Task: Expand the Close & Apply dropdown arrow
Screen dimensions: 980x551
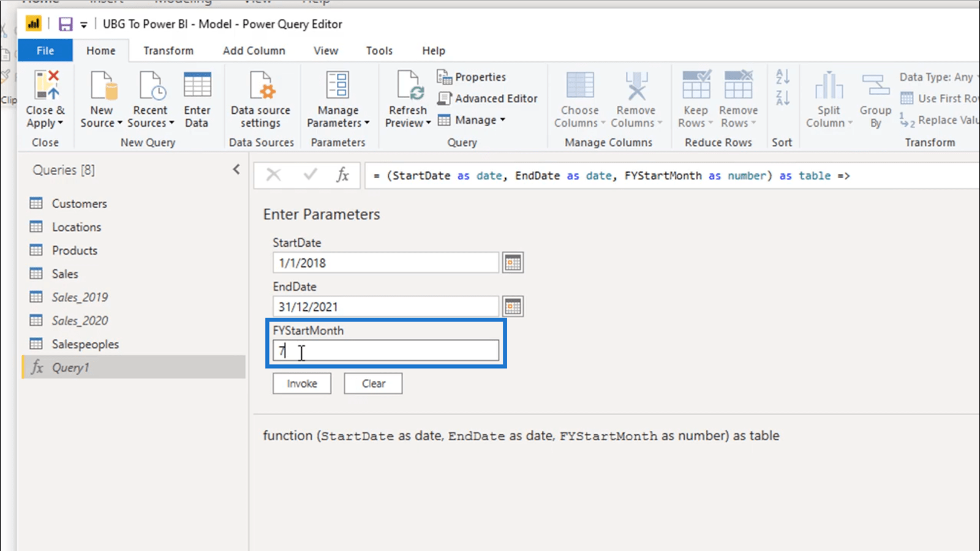Action: click(60, 123)
